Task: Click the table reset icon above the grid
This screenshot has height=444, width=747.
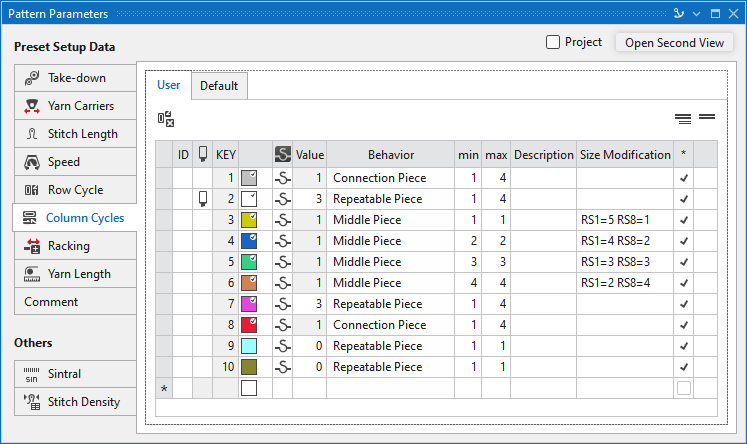Action: click(166, 119)
